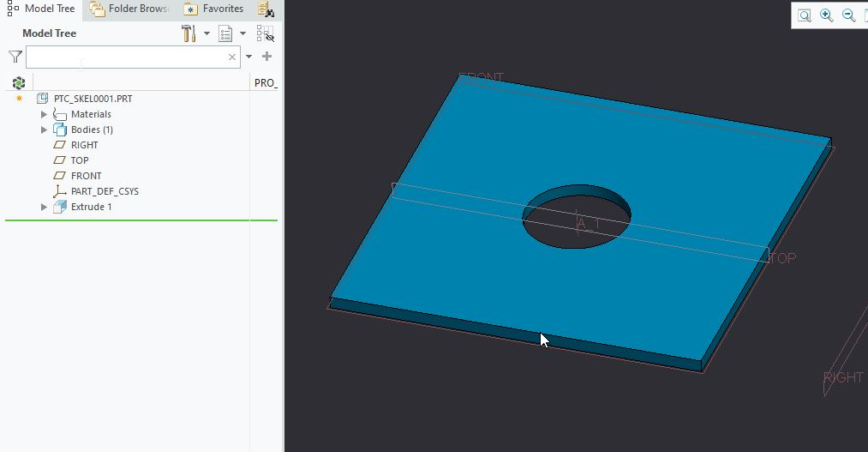868x452 pixels.
Task: Expand the Extrude 1 feature
Action: (45, 207)
